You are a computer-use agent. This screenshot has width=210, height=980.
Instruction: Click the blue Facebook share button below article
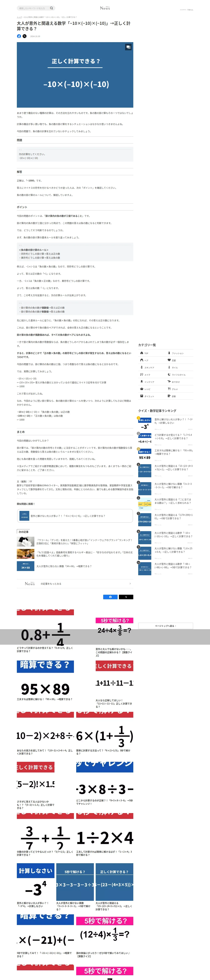point(111,597)
